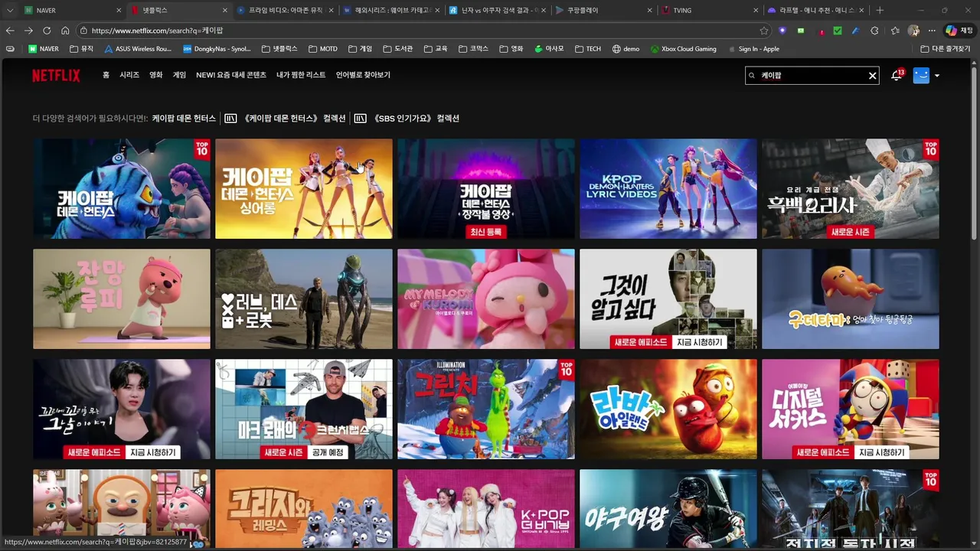980x551 pixels.
Task: Open the browser profile picture
Action: coord(913,31)
